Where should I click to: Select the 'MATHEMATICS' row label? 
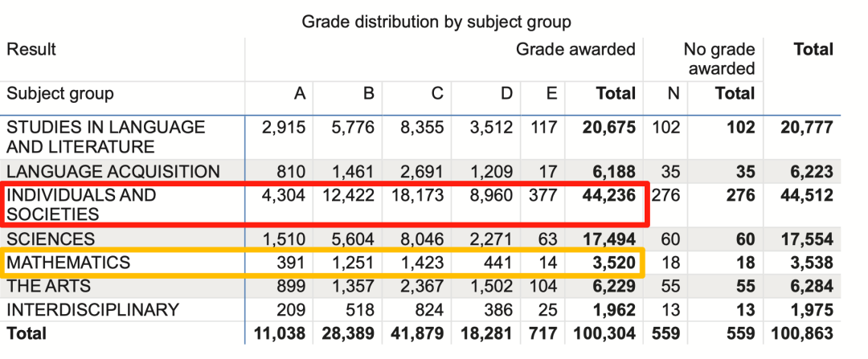[68, 263]
